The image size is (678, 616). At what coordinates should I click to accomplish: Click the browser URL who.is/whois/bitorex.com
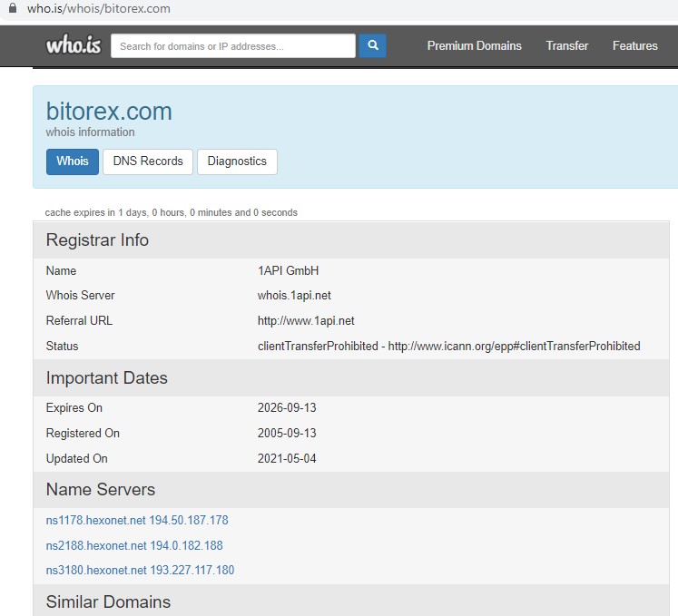pos(99,9)
